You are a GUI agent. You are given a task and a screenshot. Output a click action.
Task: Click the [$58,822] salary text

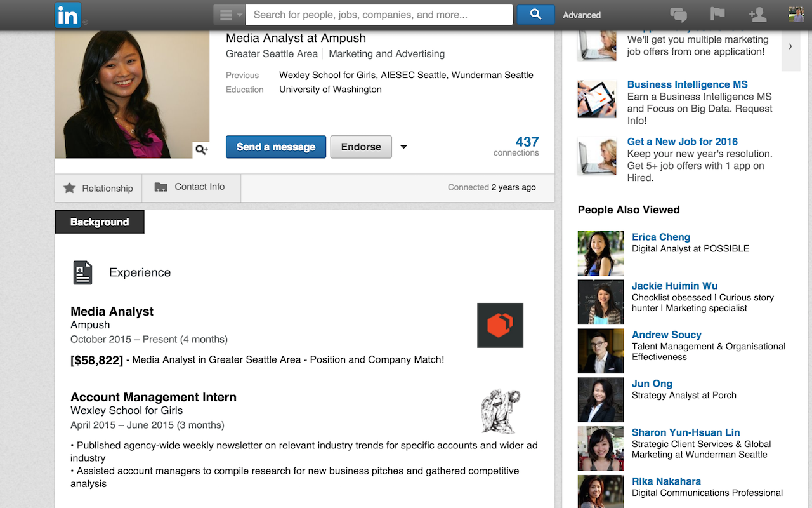coord(96,360)
